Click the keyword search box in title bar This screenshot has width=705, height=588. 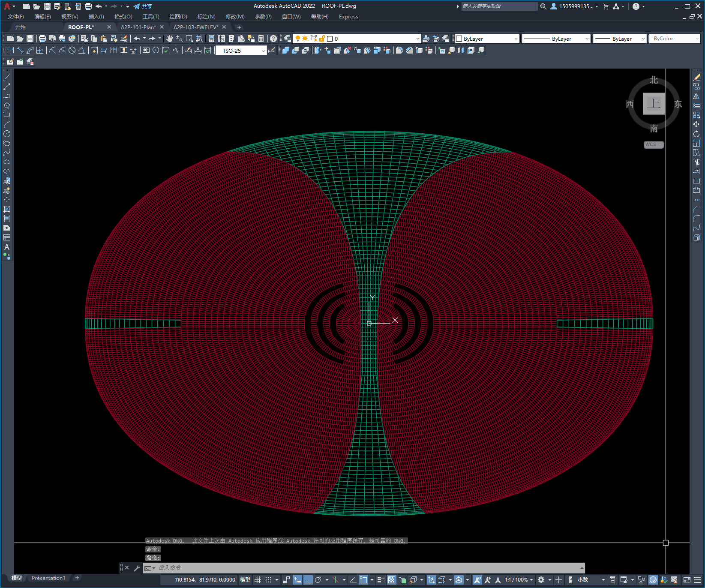click(x=499, y=6)
